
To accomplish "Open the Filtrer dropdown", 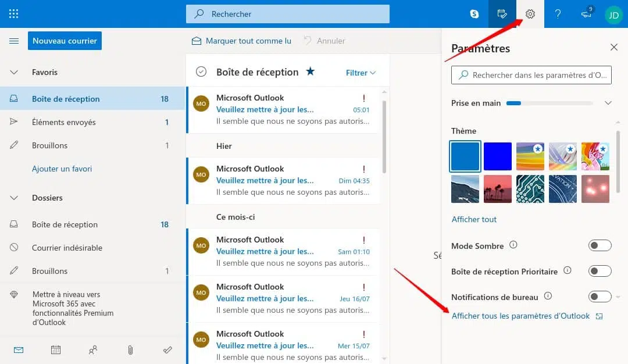I will click(x=361, y=73).
